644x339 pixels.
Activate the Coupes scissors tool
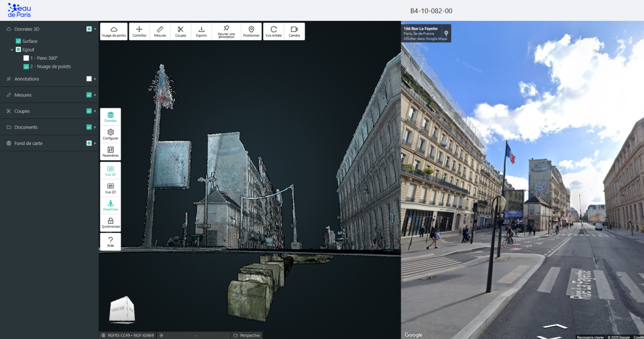(x=180, y=32)
